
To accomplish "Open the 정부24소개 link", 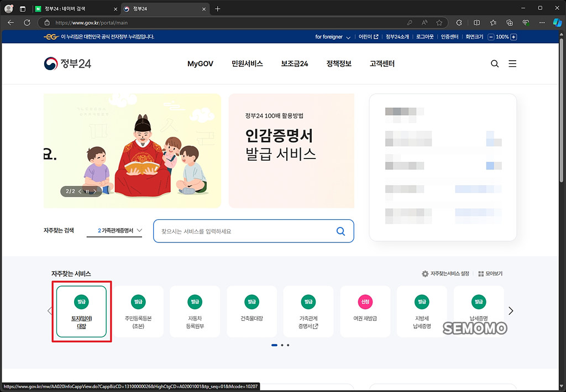I will coord(397,37).
